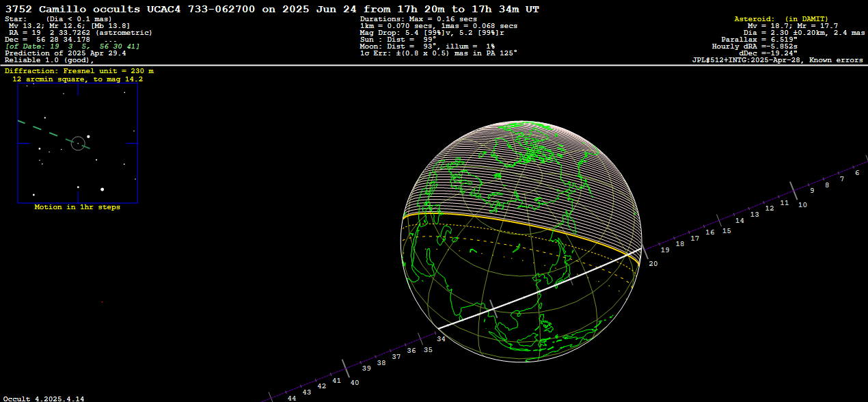Click the minute 15 label on the track
868x402 pixels.
[727, 231]
